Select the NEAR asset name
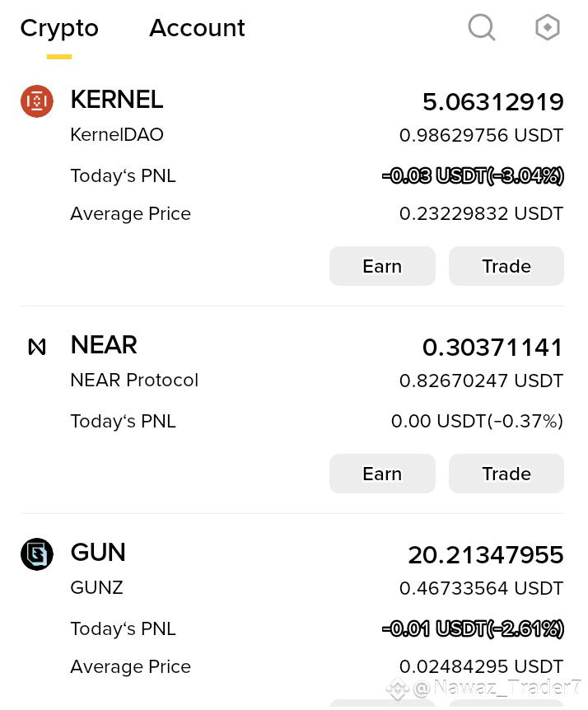 coord(104,345)
